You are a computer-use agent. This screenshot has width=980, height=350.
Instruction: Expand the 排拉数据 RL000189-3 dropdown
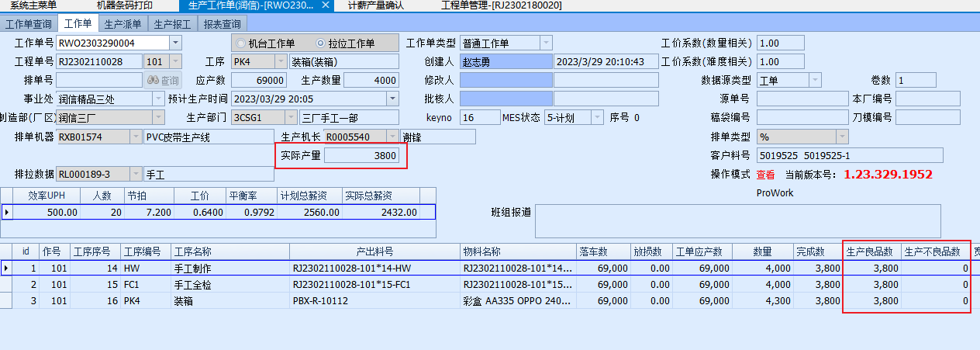136,174
